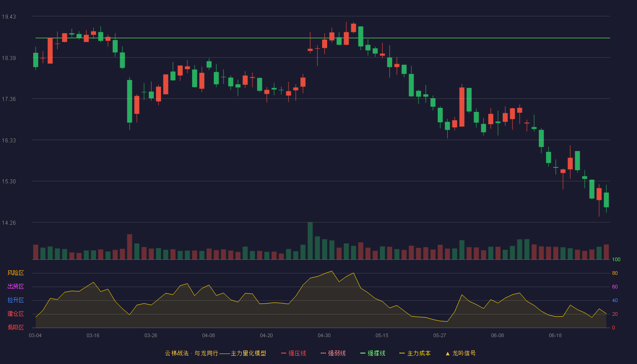Click the 06-18 date axis label

pos(555,335)
